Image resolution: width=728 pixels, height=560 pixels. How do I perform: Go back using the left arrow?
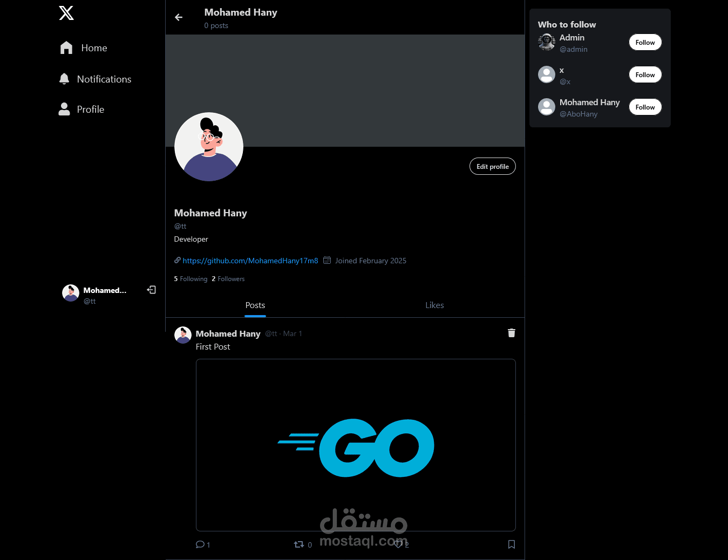[179, 17]
